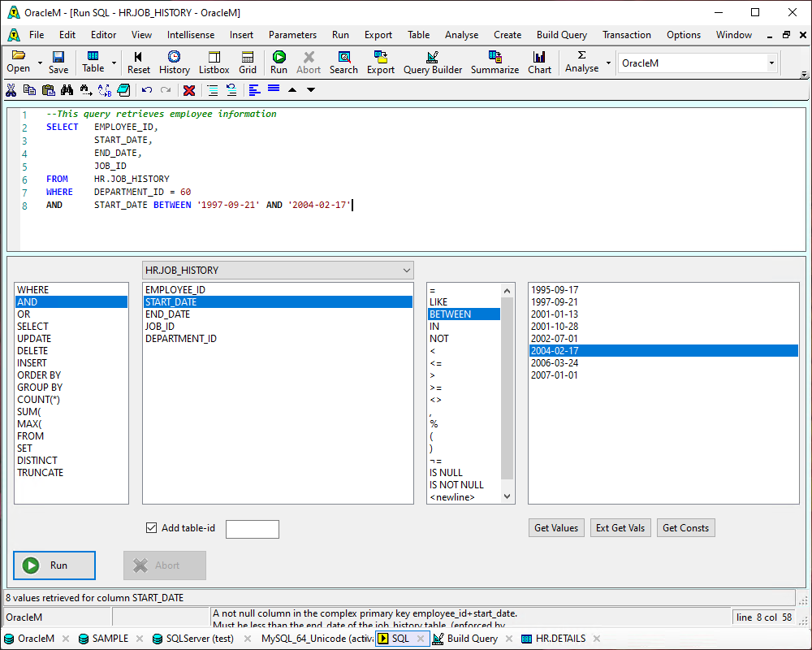
Task: Click the teal notepad icon
Action: point(123,90)
